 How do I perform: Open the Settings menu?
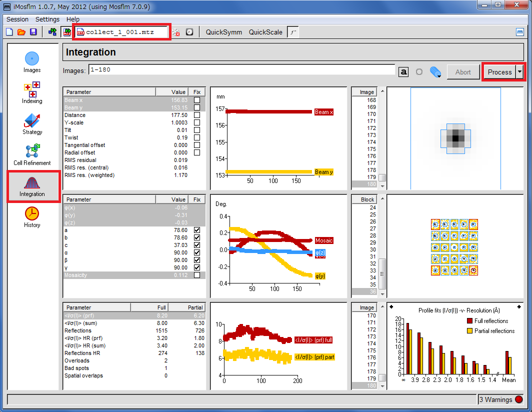coord(47,19)
